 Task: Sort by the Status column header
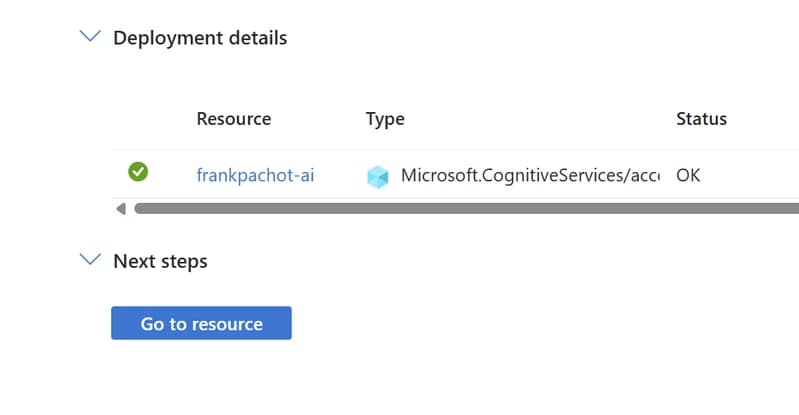(702, 119)
